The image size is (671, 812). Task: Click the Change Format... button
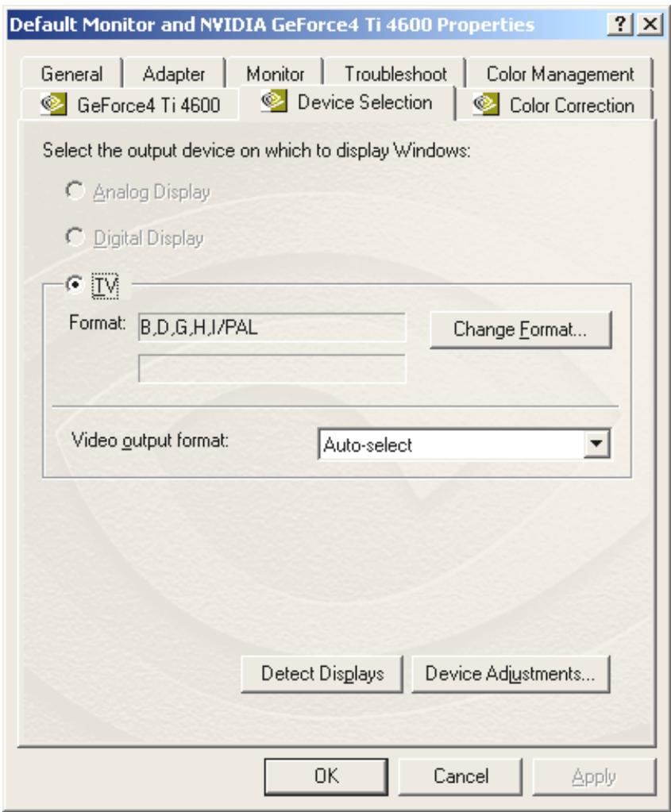tap(520, 329)
